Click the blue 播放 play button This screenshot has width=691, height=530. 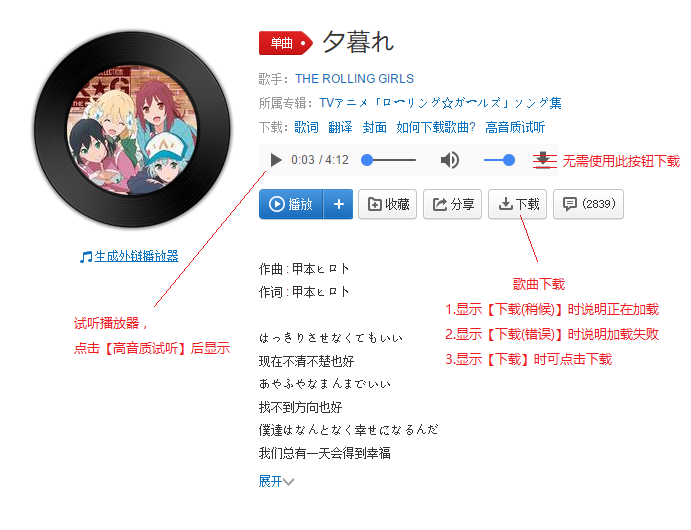pyautogui.click(x=291, y=204)
